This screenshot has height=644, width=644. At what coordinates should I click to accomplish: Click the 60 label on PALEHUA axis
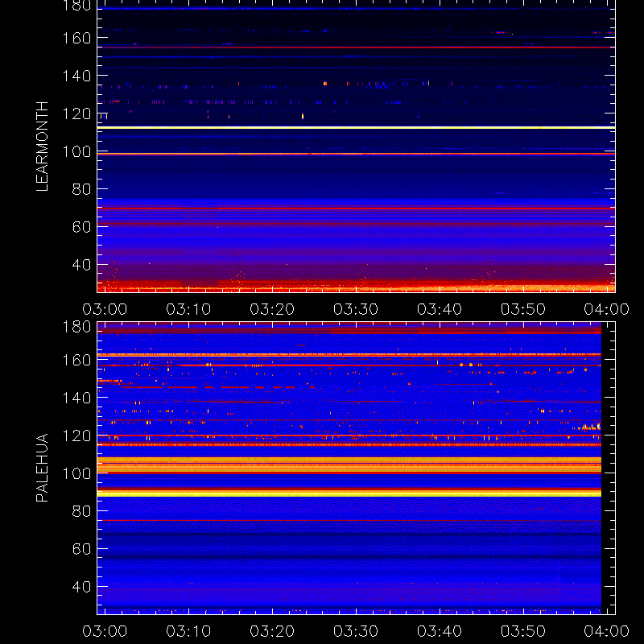coord(81,549)
